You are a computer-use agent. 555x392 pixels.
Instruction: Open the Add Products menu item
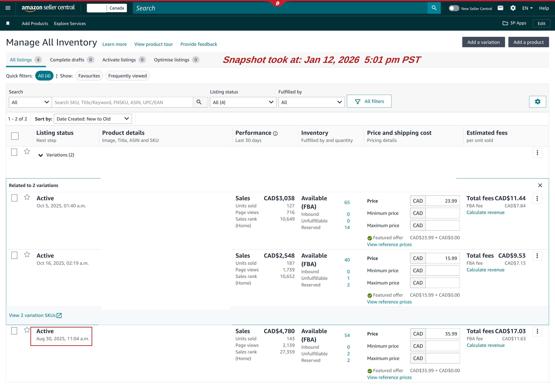coord(35,23)
